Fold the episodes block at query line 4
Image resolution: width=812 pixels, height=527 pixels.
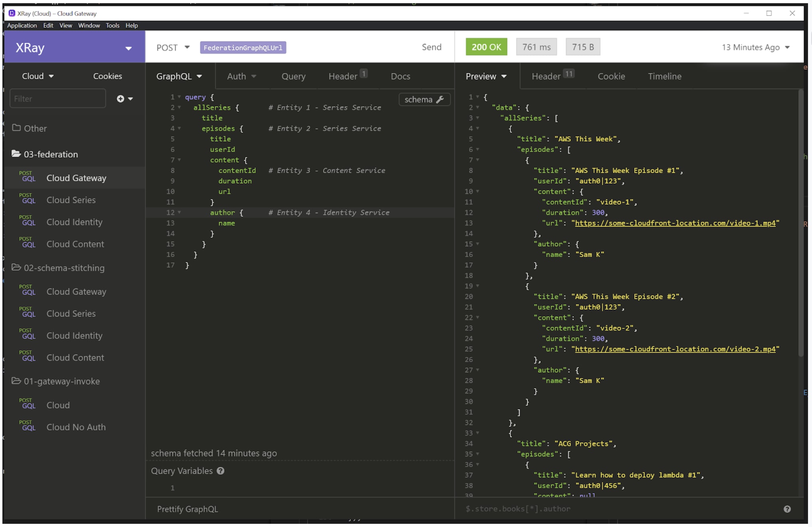pos(179,128)
